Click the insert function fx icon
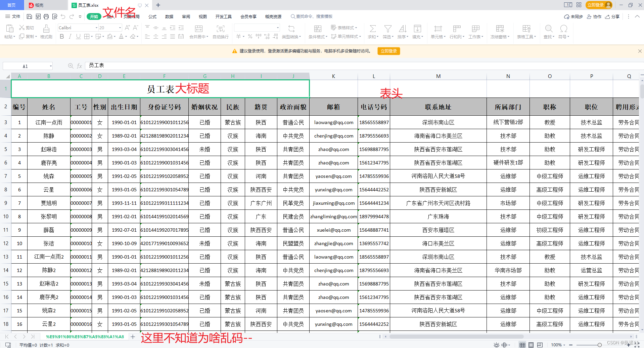644x348 pixels. pyautogui.click(x=80, y=66)
